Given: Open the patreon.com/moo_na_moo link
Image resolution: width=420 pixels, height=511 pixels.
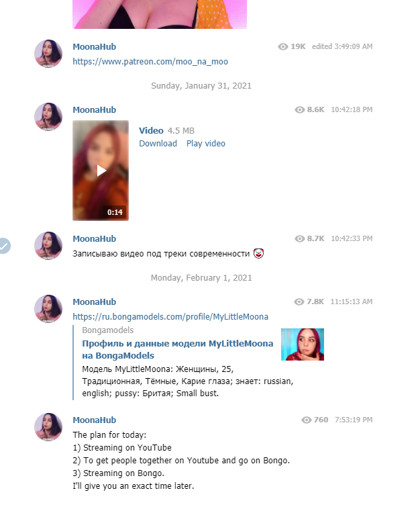Looking at the screenshot, I should (150, 62).
